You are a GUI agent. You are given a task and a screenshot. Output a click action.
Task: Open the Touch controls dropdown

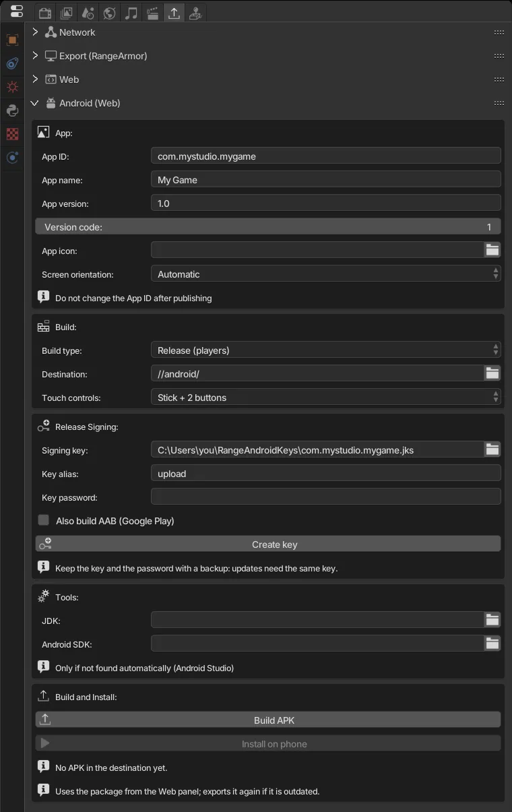tap(326, 398)
